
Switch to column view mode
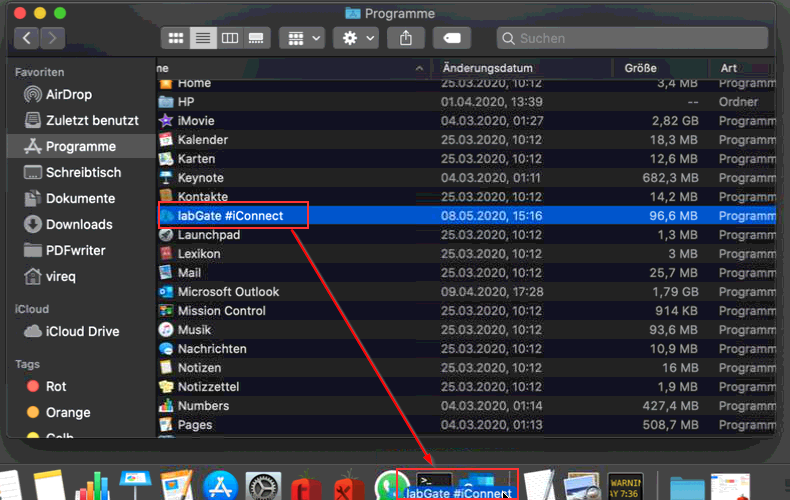(x=230, y=38)
